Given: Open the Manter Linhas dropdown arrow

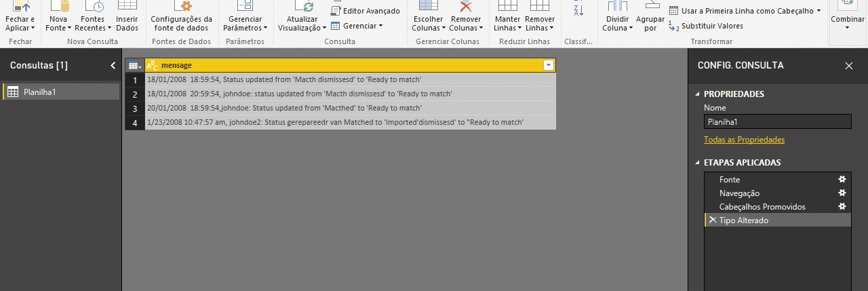Looking at the screenshot, I should click(x=519, y=28).
